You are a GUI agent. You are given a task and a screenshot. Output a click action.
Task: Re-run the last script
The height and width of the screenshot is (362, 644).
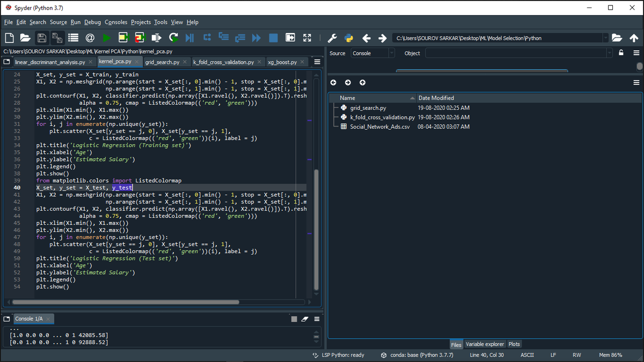click(173, 38)
